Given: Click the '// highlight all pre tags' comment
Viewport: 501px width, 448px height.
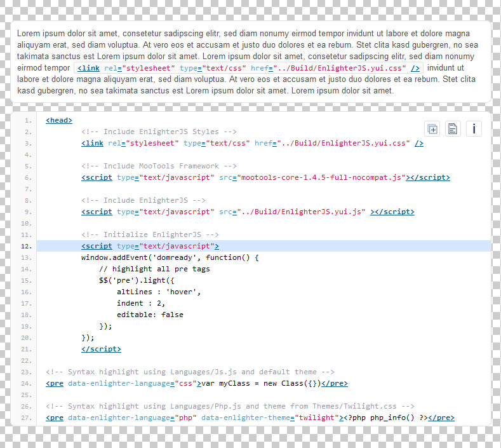Looking at the screenshot, I should coord(154,269).
